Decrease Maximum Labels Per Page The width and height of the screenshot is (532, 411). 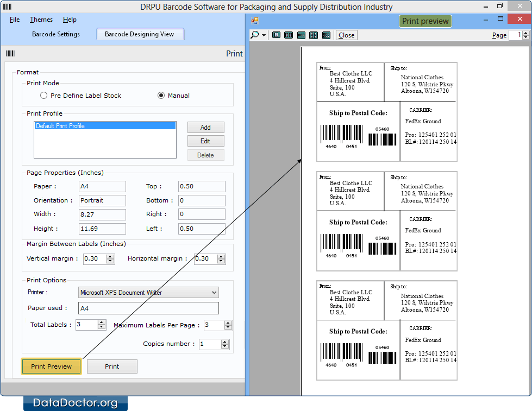tap(228, 328)
